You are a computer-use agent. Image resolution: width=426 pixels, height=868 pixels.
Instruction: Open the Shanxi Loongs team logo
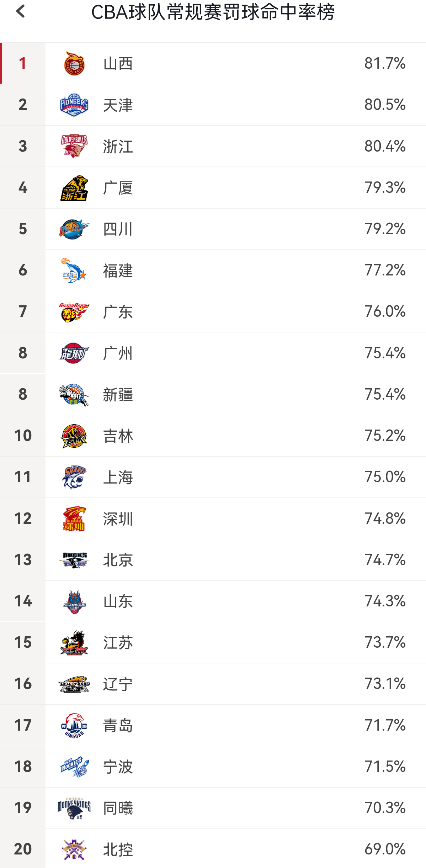tap(74, 64)
